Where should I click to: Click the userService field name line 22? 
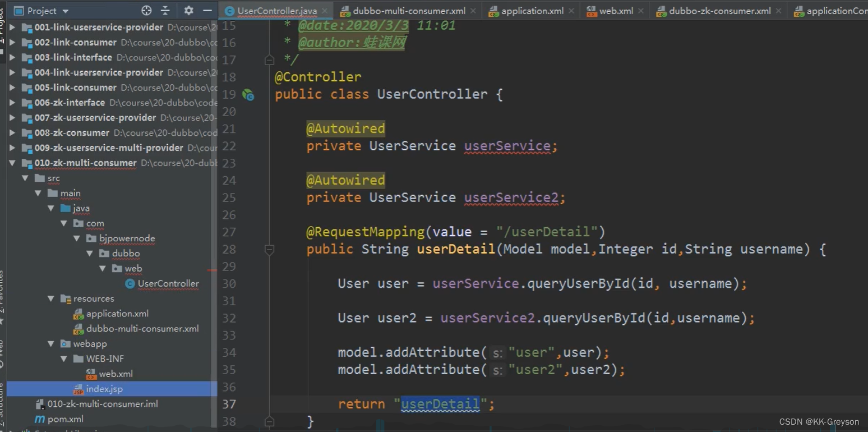click(507, 146)
